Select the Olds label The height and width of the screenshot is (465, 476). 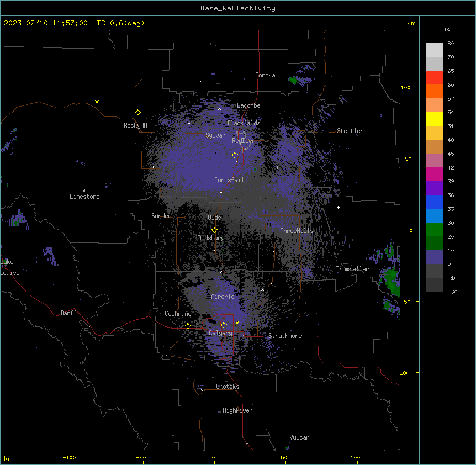(214, 218)
